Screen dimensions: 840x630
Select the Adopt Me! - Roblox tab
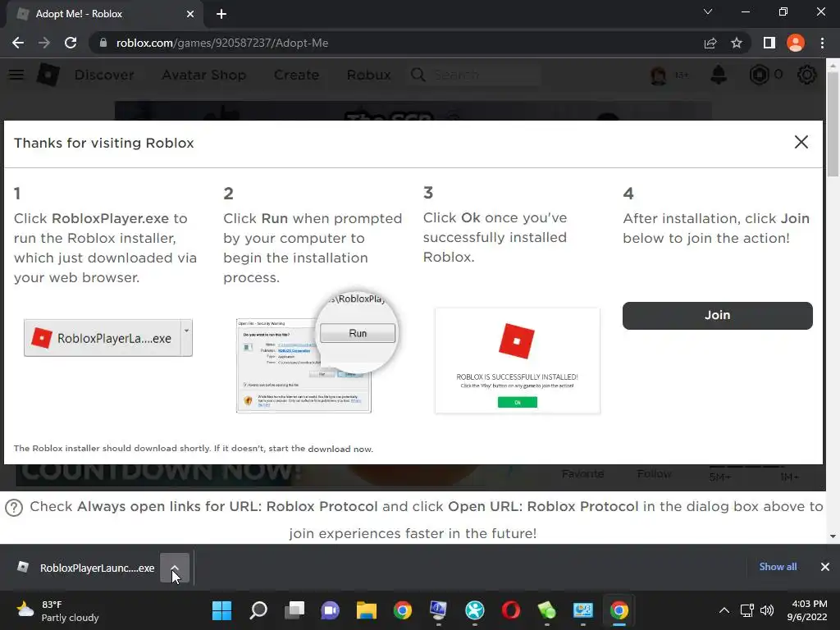104,14
